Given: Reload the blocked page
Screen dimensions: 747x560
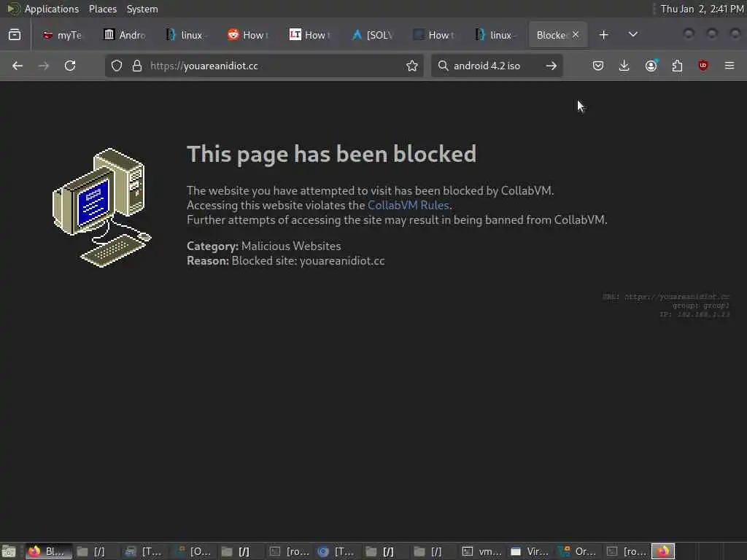Looking at the screenshot, I should click(x=70, y=66).
